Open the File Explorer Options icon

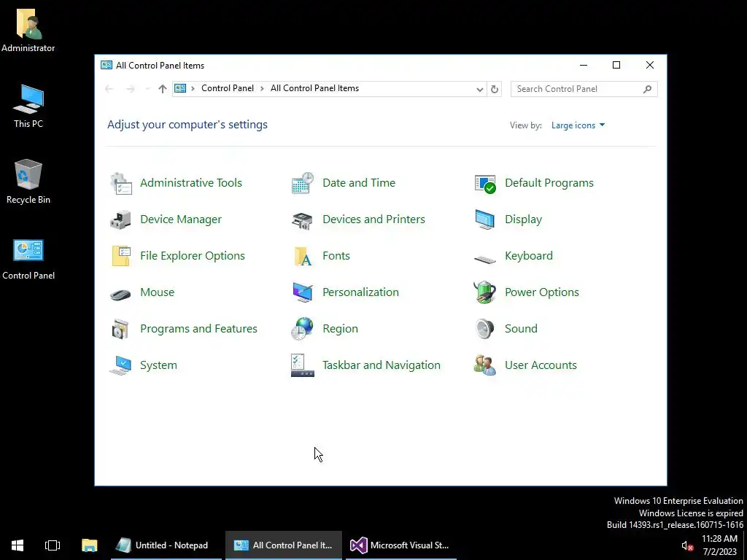point(121,256)
